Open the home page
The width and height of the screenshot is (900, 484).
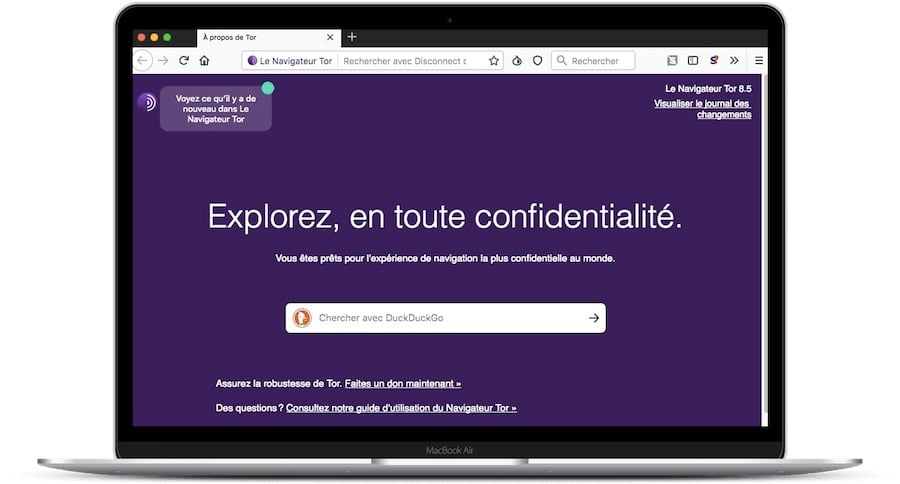(x=204, y=60)
